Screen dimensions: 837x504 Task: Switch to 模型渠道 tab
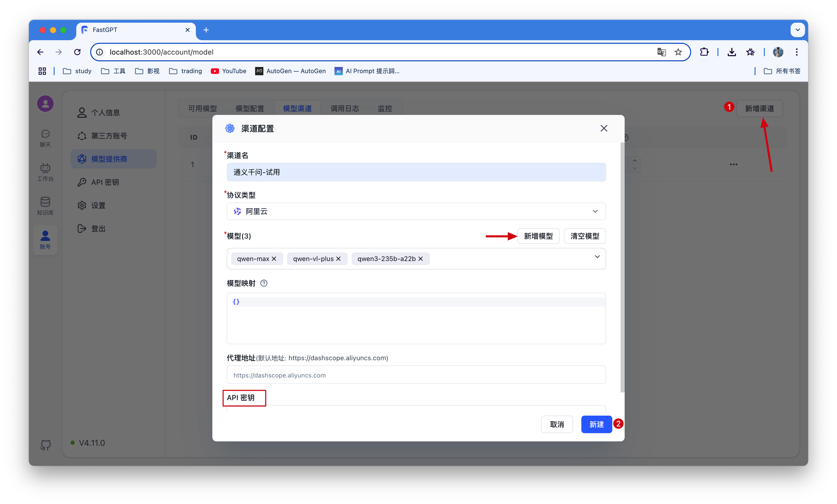click(297, 108)
